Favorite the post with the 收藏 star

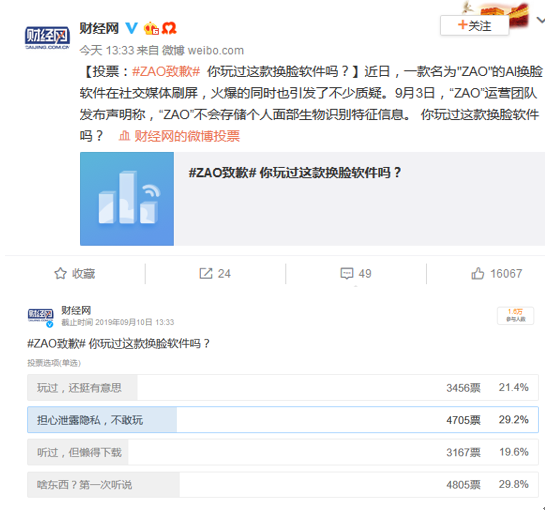pyautogui.click(x=75, y=274)
